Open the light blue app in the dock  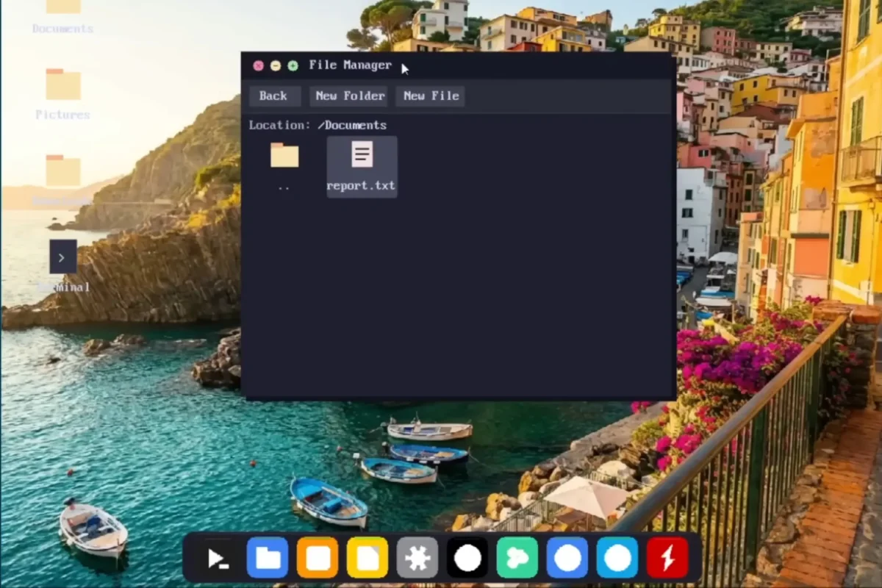(617, 557)
